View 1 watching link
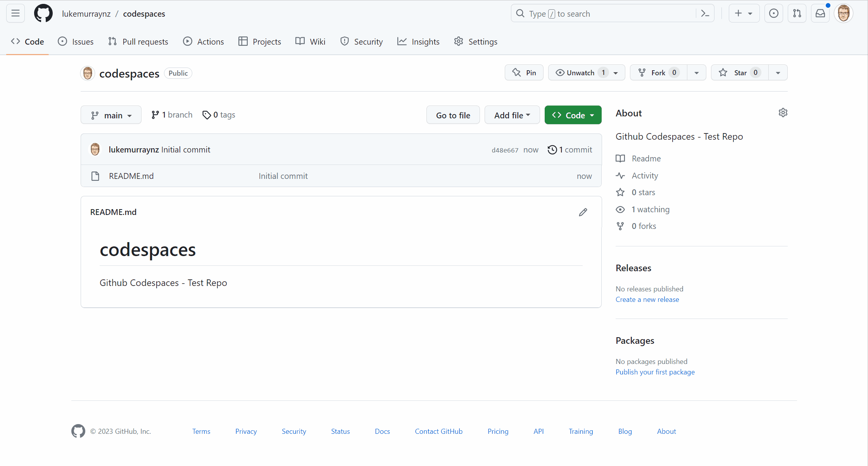Screen dimensions: 868x466 tap(643, 210)
